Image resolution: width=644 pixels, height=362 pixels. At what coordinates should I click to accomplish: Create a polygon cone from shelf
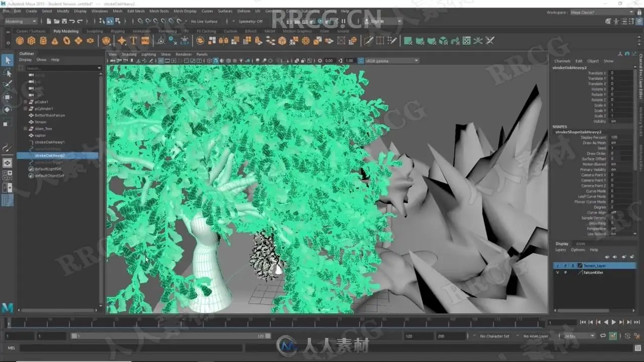click(55, 41)
